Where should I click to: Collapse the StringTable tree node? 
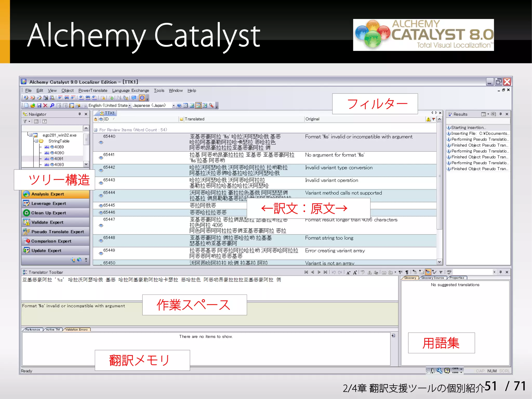(x=36, y=141)
